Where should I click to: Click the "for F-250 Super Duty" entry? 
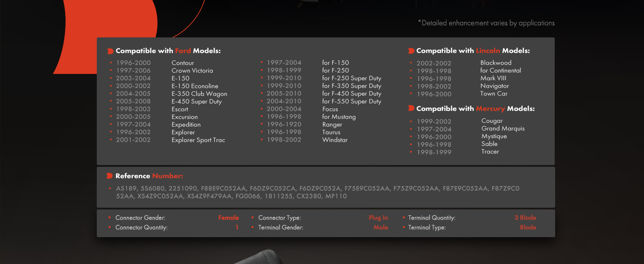[352, 78]
